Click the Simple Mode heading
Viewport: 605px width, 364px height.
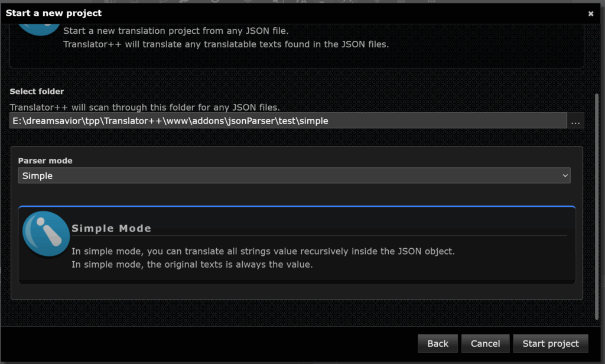coord(111,229)
